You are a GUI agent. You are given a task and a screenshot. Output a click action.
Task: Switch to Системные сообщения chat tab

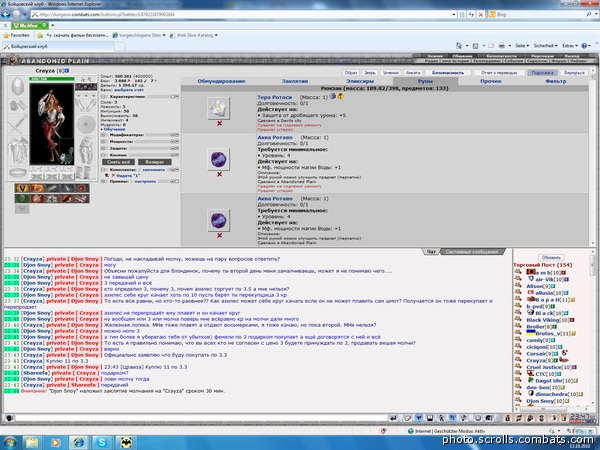472,252
